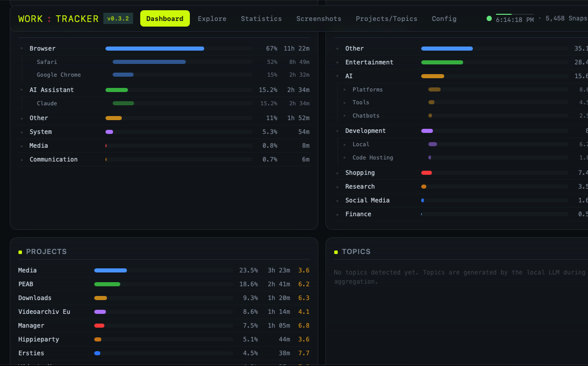The height and width of the screenshot is (366, 588).
Task: Expand the Platforms subcategory
Action: coord(344,90)
